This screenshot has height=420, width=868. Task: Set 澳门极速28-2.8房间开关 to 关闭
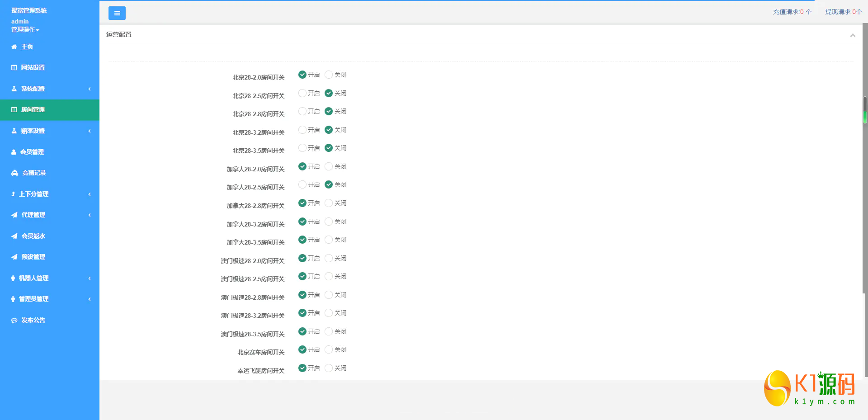(329, 295)
